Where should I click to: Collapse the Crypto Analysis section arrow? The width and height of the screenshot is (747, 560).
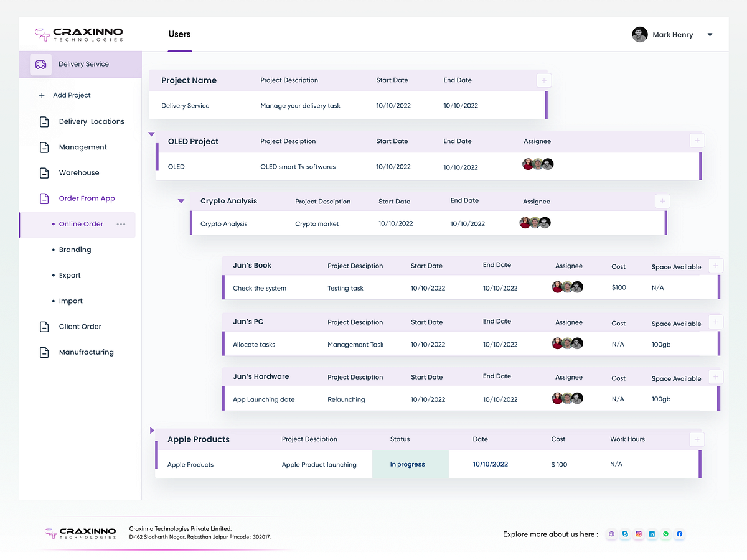(181, 200)
